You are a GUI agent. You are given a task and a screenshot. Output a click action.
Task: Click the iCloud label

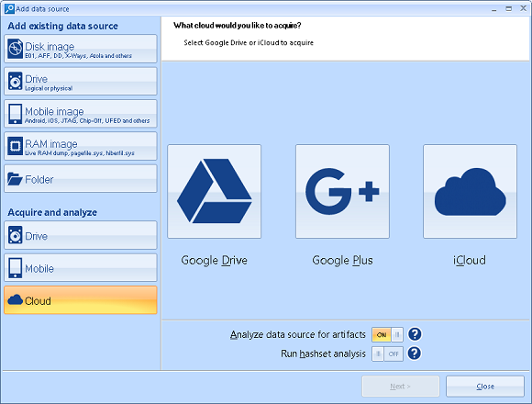click(470, 261)
